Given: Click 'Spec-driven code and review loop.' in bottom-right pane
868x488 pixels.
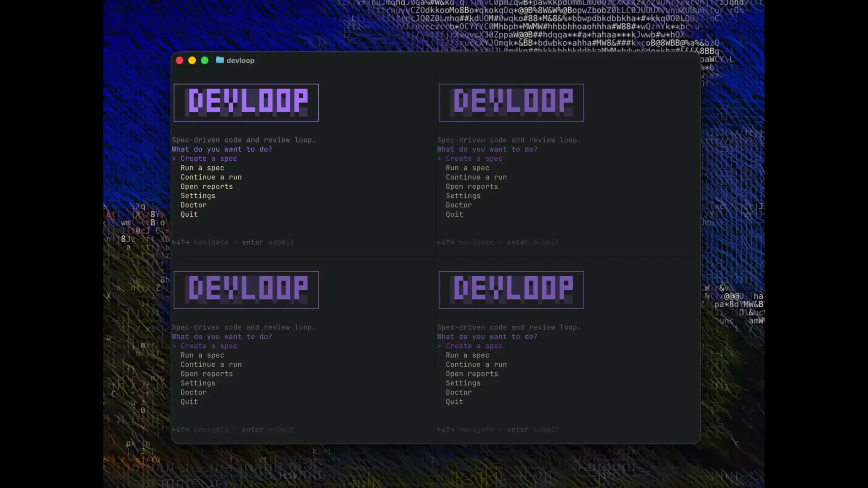Looking at the screenshot, I should tap(509, 328).
